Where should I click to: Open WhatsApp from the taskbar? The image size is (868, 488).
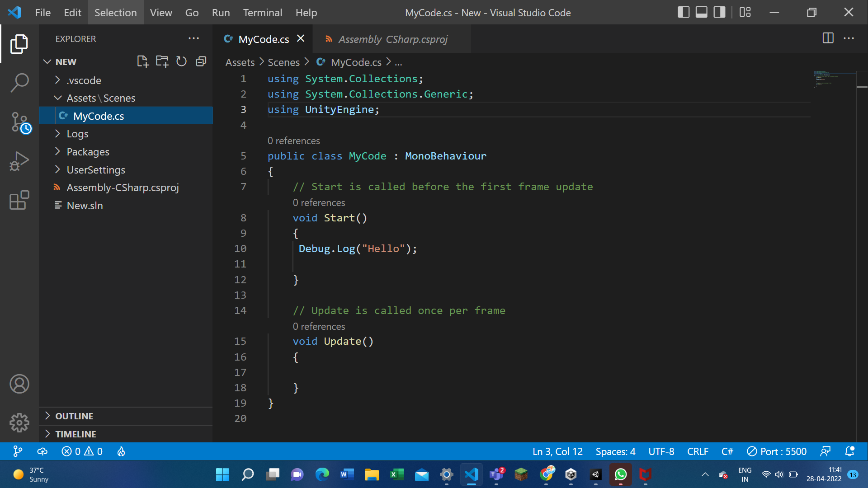click(x=620, y=475)
